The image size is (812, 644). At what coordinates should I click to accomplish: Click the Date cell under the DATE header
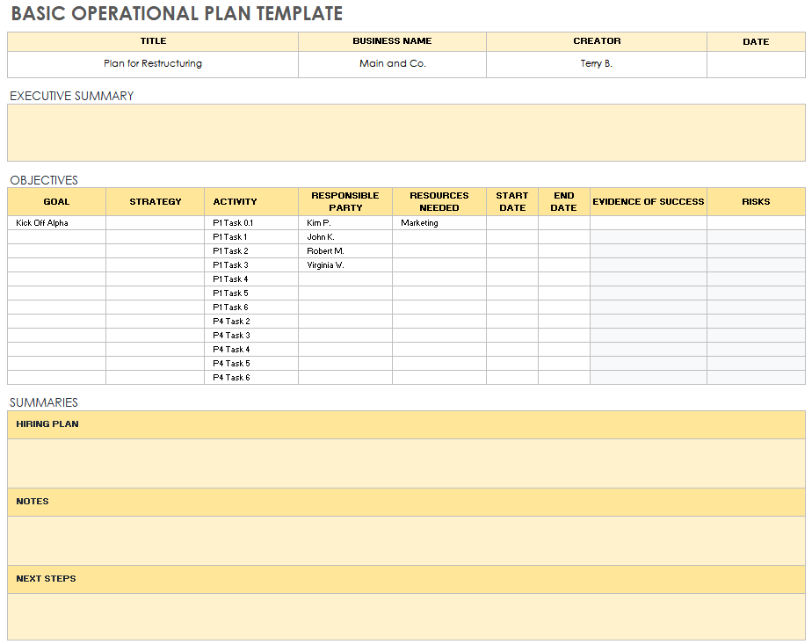pos(756,64)
